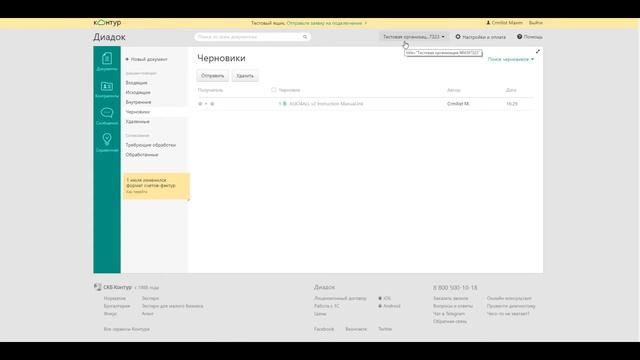This screenshot has width=640, height=360.
Task: Tick the select-all checkbox in the Черновики column header
Action: pos(273,90)
